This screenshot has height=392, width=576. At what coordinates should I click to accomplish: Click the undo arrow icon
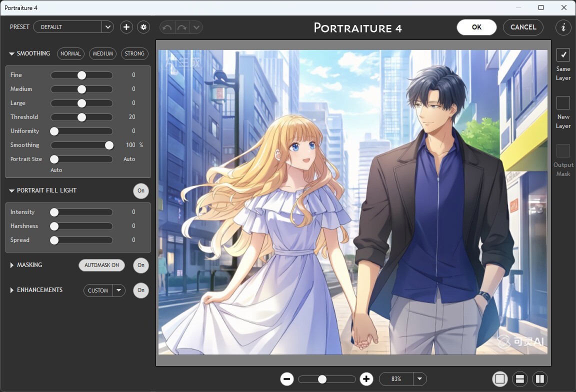[x=167, y=27]
